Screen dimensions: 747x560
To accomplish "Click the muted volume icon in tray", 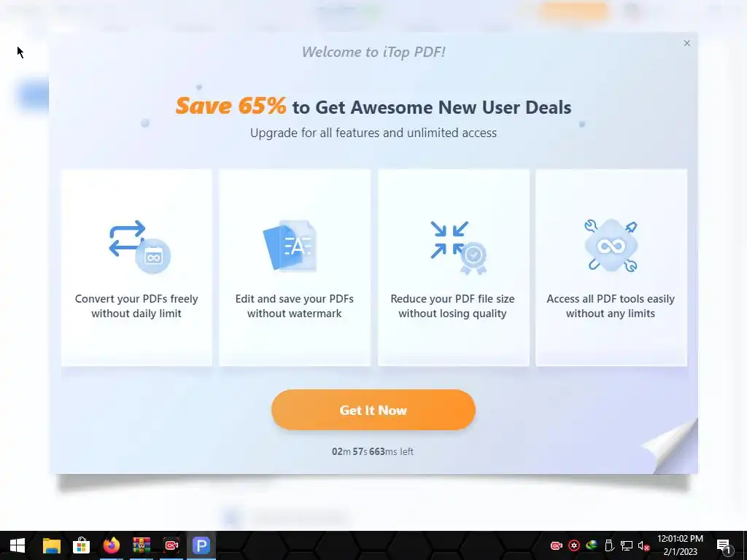I will click(x=643, y=545).
